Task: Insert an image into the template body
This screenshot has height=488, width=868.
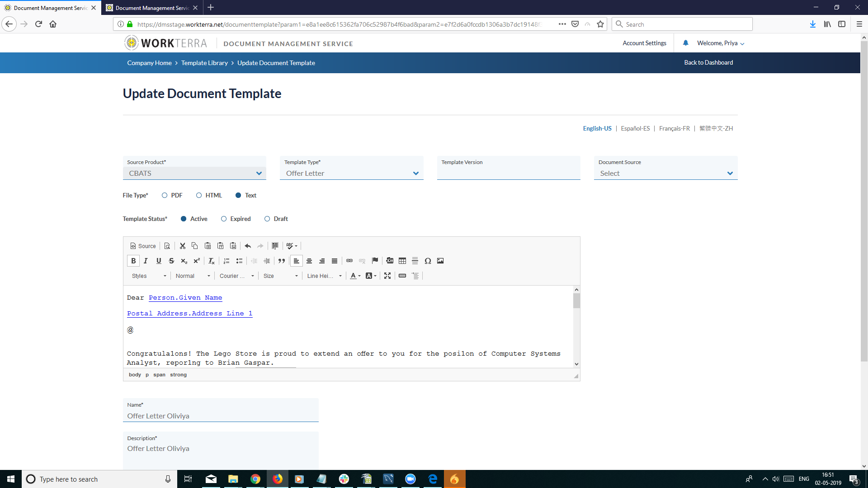Action: point(440,261)
